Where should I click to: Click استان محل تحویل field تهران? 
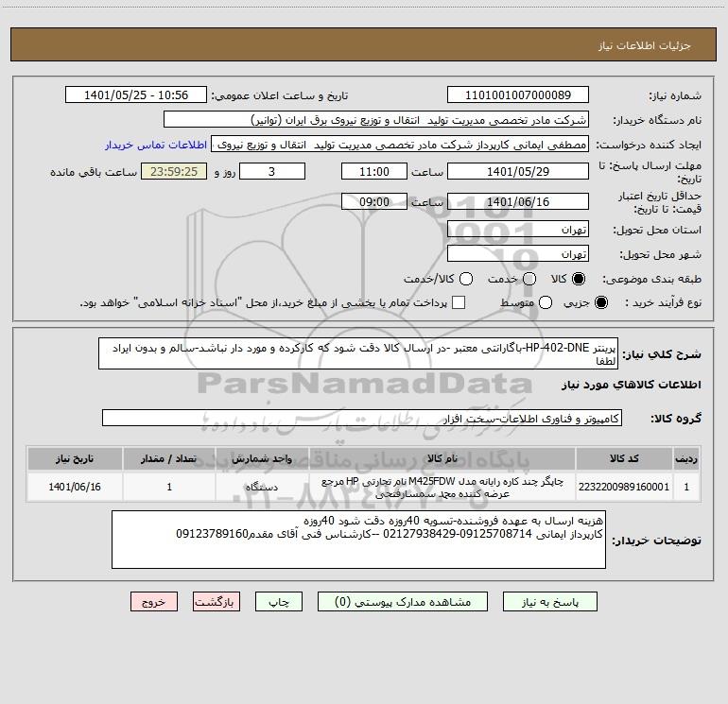[x=518, y=229]
